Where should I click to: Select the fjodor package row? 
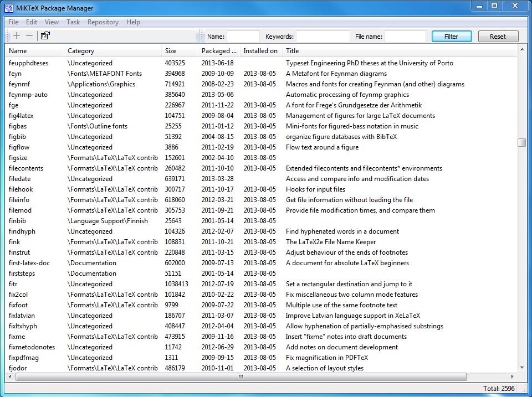261,368
